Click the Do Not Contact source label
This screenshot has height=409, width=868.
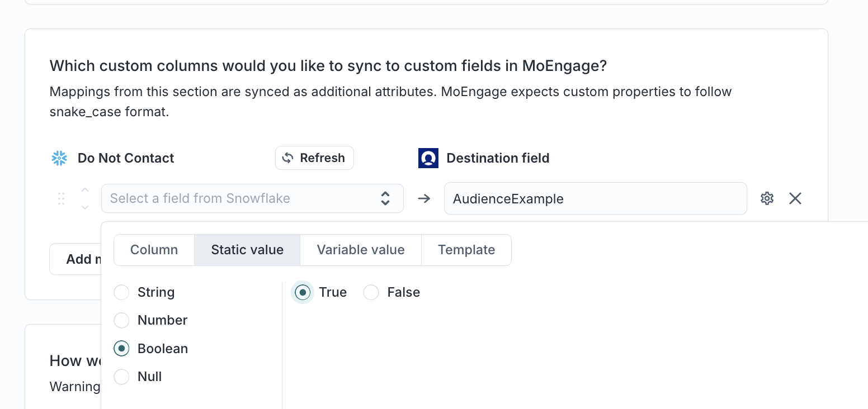click(x=126, y=158)
